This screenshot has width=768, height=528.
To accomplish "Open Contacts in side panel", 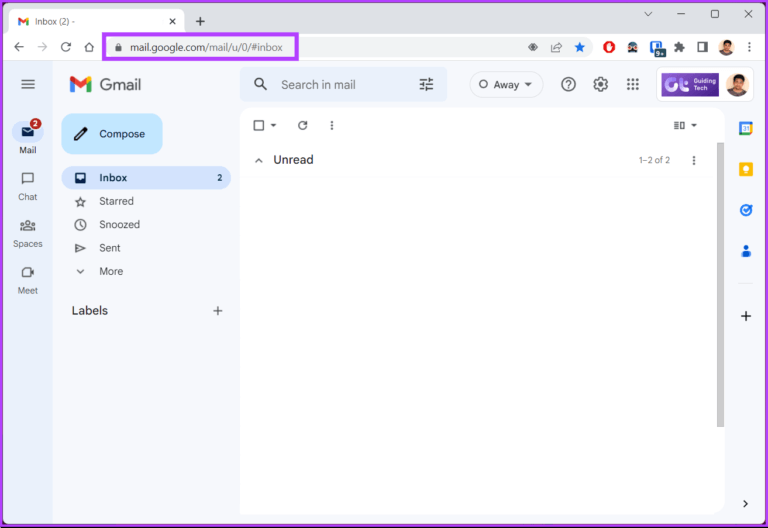I will pyautogui.click(x=746, y=251).
